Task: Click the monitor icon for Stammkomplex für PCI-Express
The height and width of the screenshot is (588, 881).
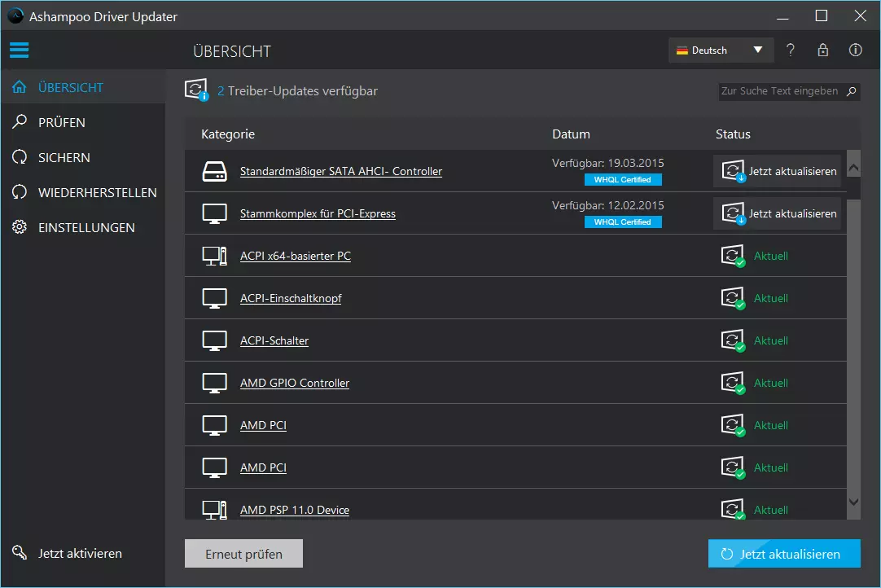Action: [x=214, y=213]
